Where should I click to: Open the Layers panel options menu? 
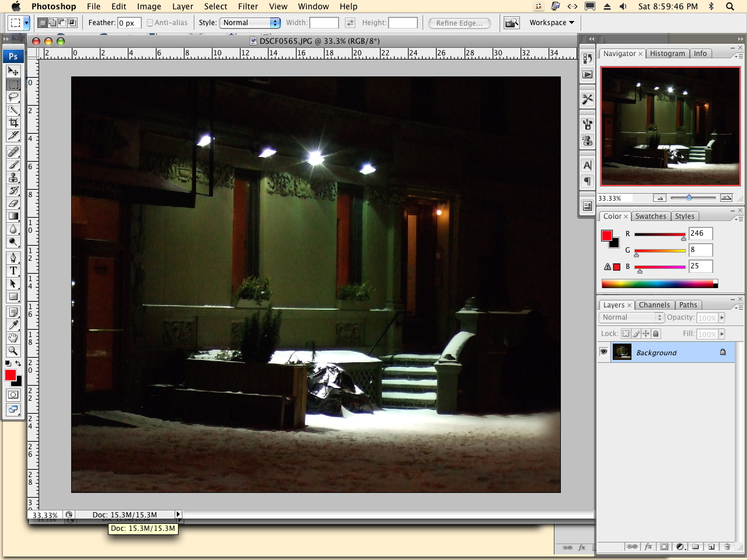click(x=739, y=307)
